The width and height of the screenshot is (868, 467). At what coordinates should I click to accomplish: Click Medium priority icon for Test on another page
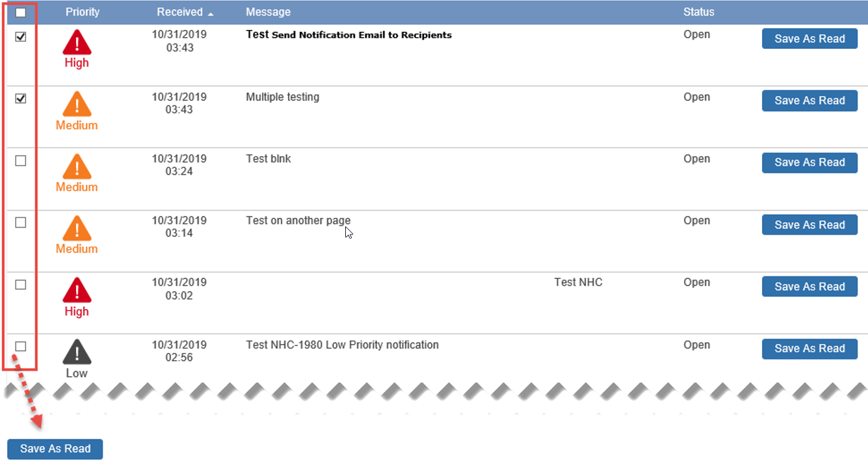click(x=77, y=229)
